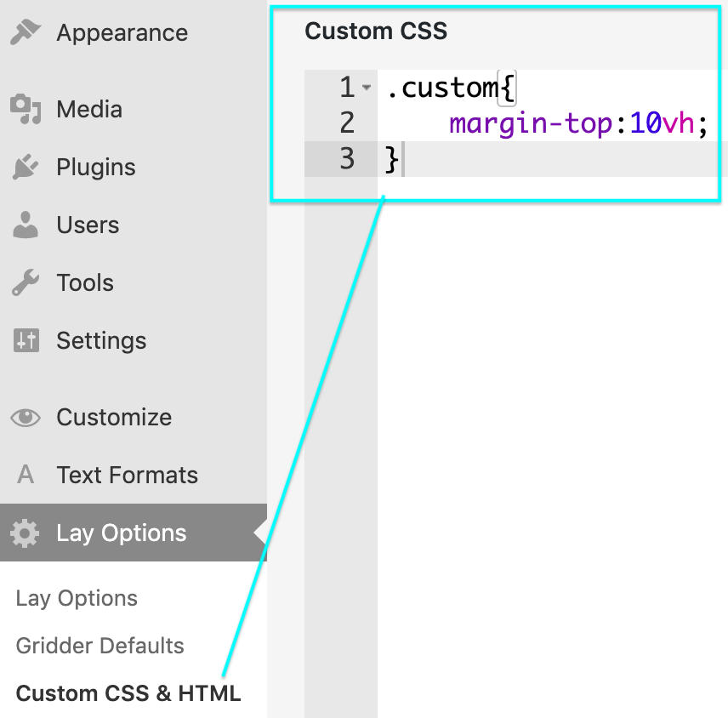Click the Settings sliders icon

tap(26, 341)
